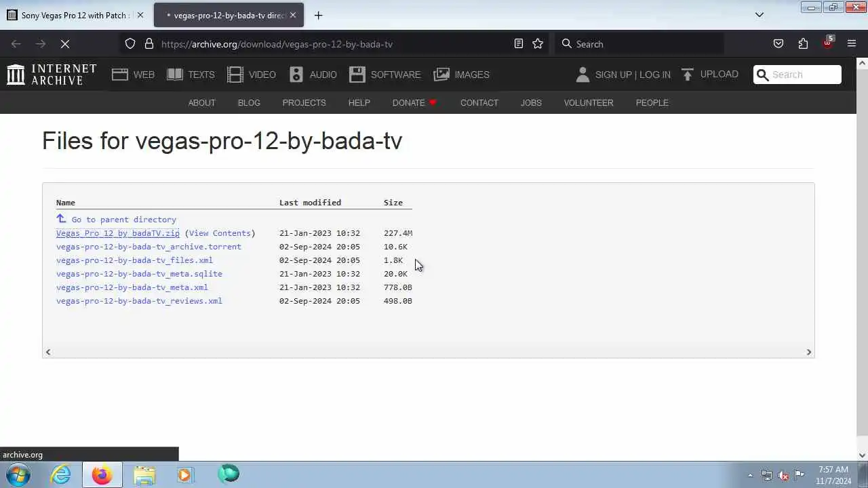Click the user avatar icon
The image size is (868, 488).
[583, 75]
